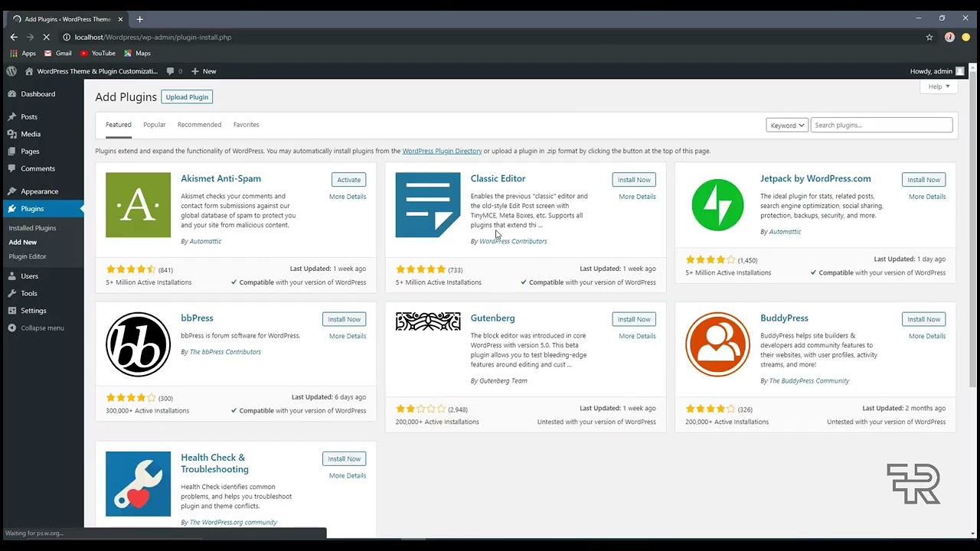
Task: Switch to the Favorites tab
Action: (x=246, y=125)
